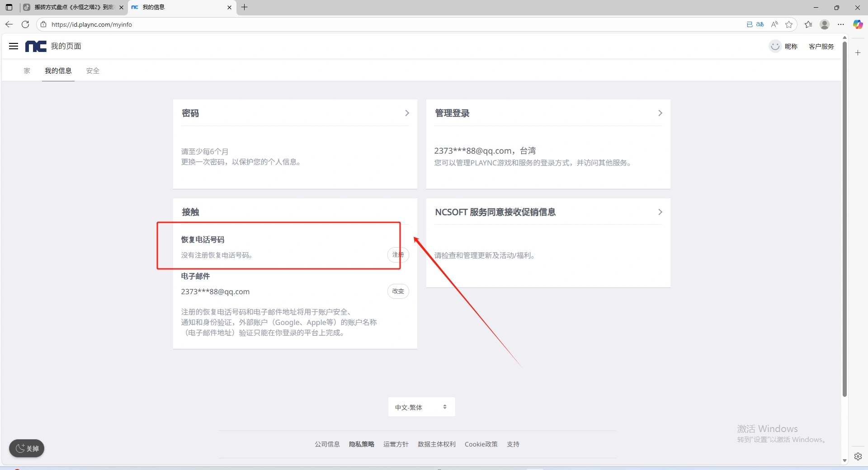Click 请检查和管理更新及活动/福利 text
Screen dimensions: 868x470
pos(485,255)
